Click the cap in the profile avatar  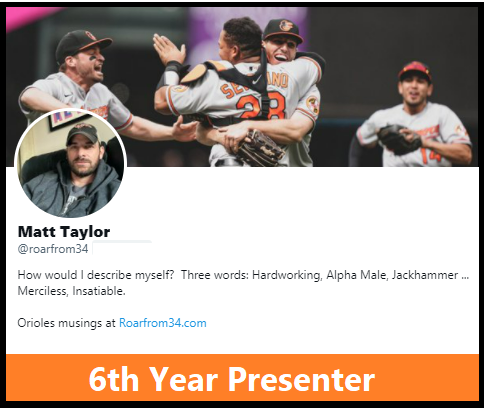tap(82, 133)
